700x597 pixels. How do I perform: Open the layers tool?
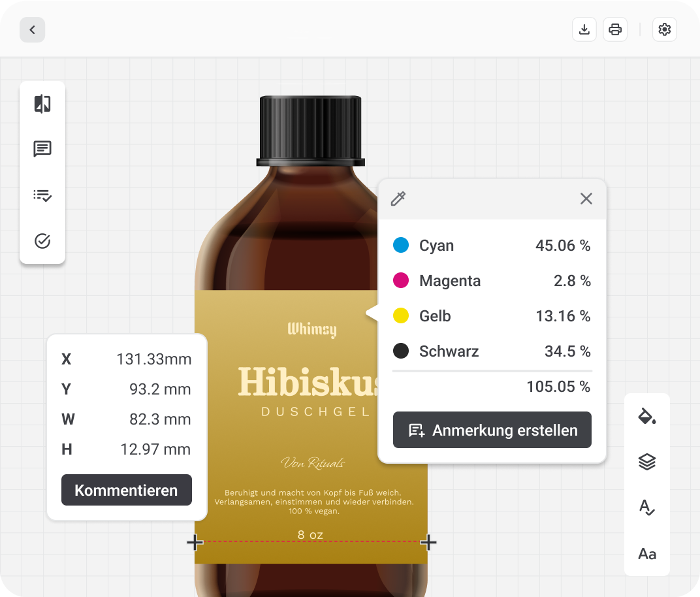[x=646, y=462]
